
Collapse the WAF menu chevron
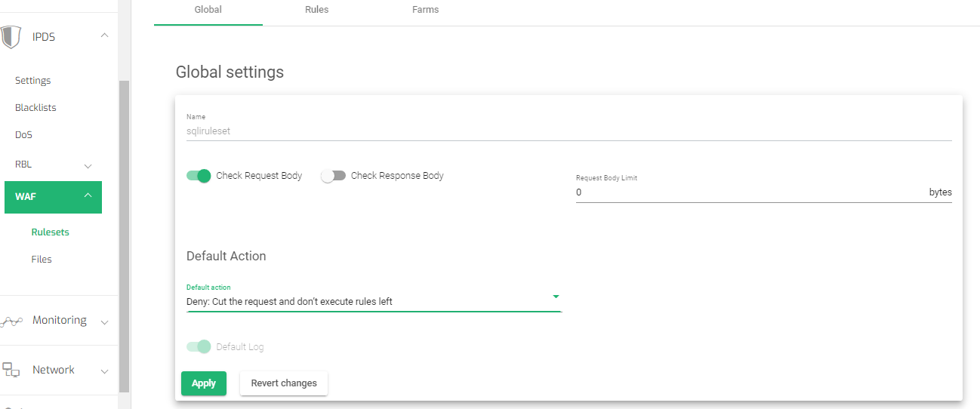88,196
